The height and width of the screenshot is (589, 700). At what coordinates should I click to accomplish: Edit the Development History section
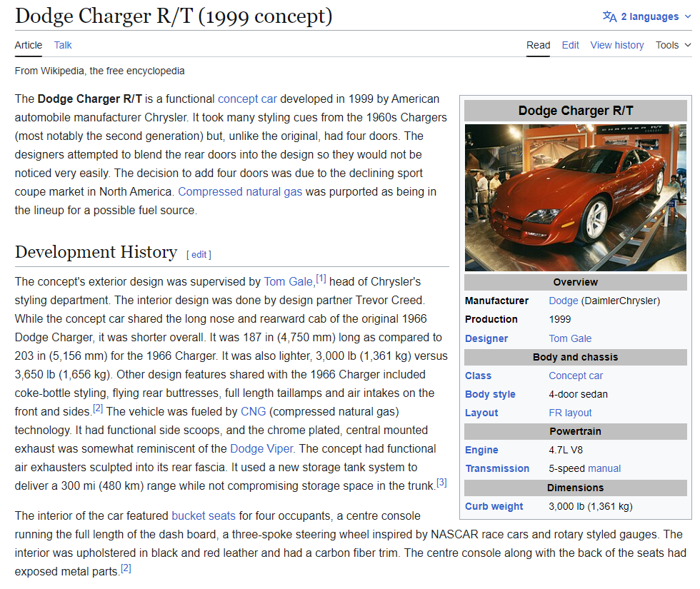pyautogui.click(x=199, y=255)
